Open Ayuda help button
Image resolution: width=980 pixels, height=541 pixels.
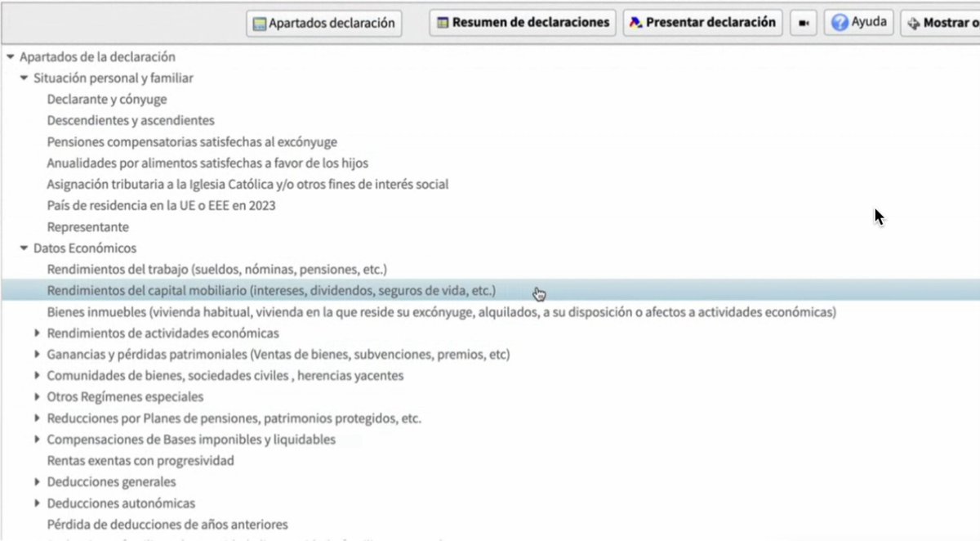pyautogui.click(x=859, y=22)
